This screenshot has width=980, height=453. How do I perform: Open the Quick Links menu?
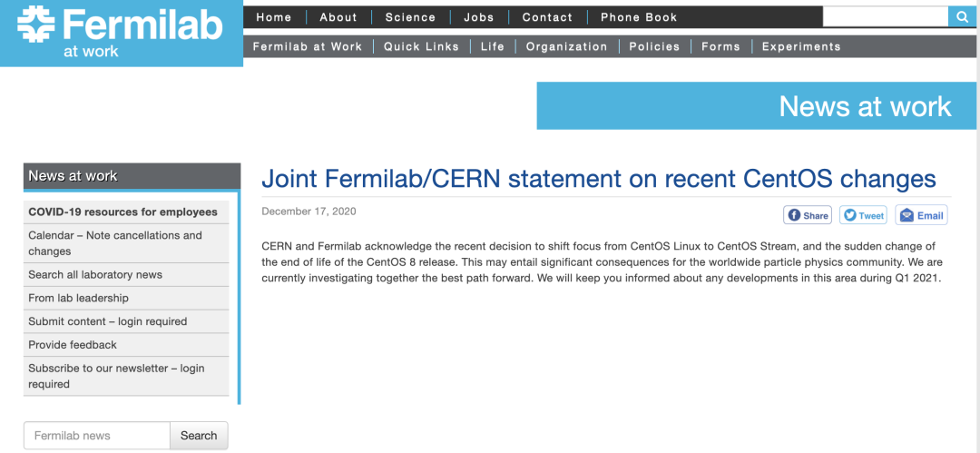point(421,46)
